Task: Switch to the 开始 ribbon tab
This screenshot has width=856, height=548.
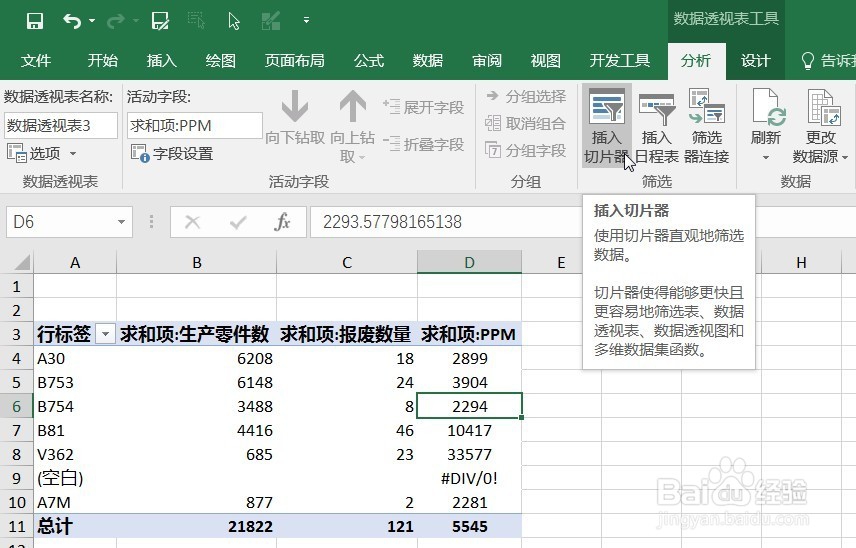Action: tap(103, 60)
